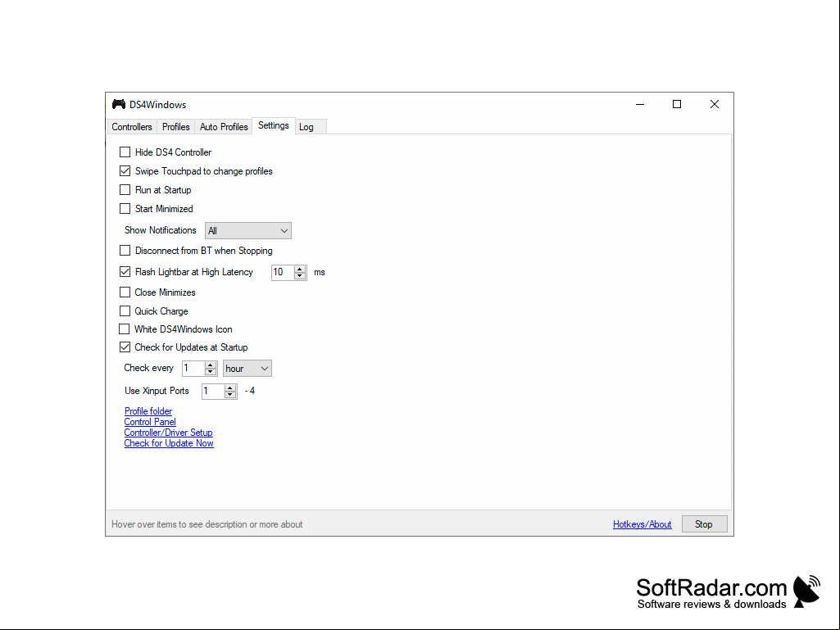Raise Xinput Ports number with up arrow
Screen dimensions: 840x630
(x=230, y=388)
